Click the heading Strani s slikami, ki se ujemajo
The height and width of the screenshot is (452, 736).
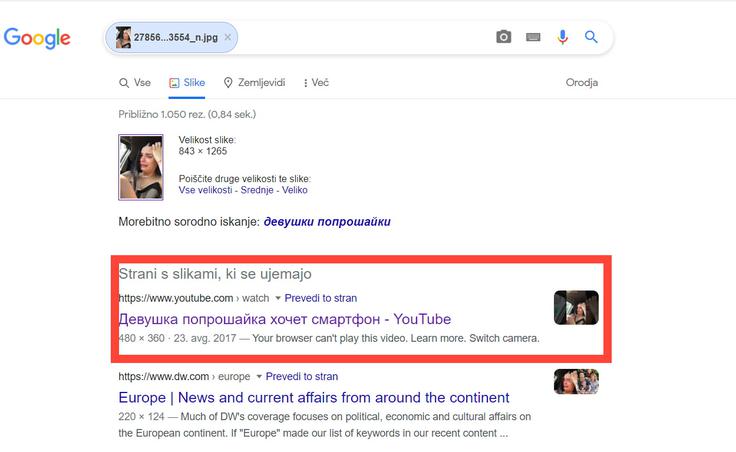coord(215,274)
